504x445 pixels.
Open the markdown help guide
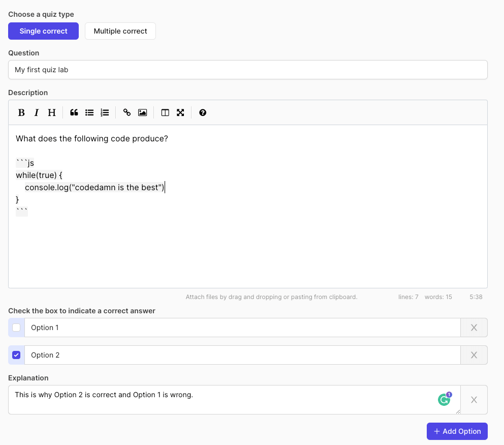coord(203,113)
